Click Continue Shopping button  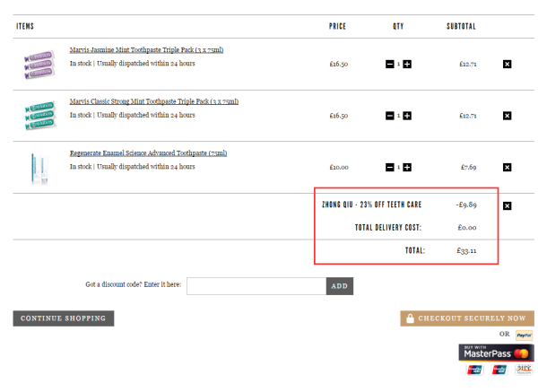[64, 318]
